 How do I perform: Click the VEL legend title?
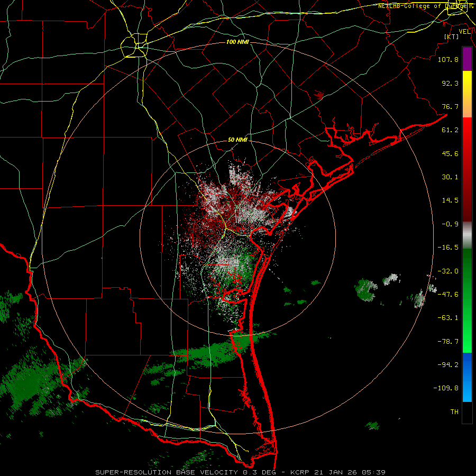tap(464, 31)
